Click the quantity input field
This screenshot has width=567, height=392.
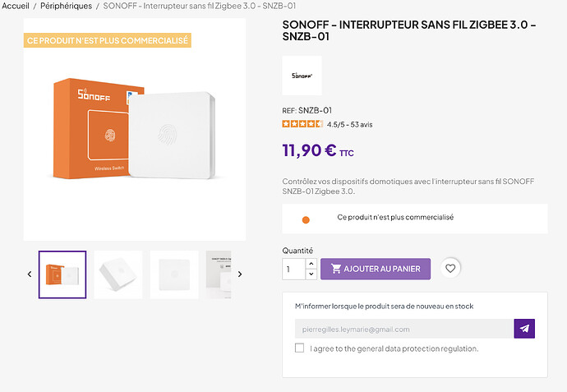(293, 269)
